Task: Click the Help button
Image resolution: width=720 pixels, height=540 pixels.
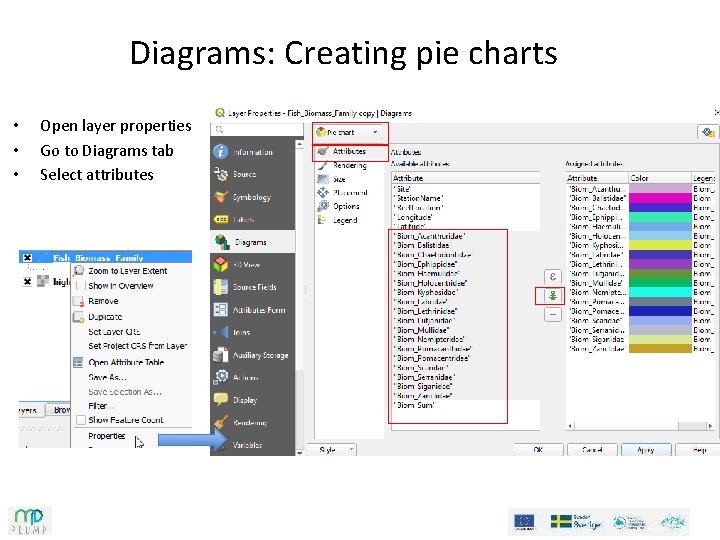Action: point(699,450)
